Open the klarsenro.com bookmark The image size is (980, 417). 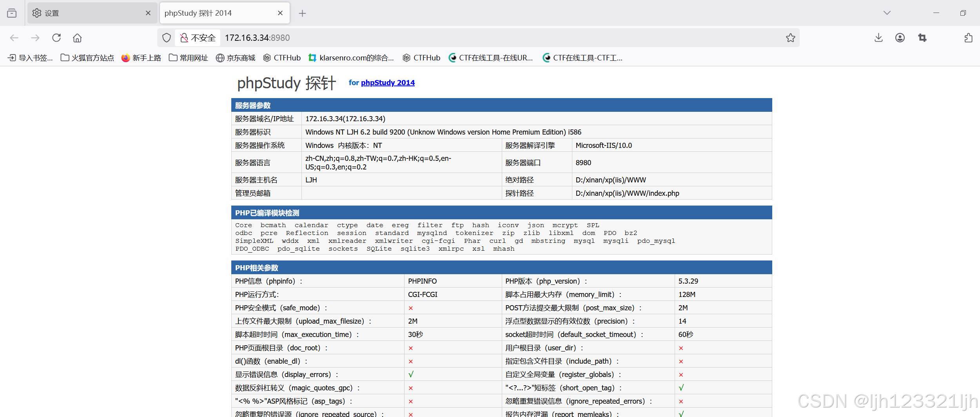click(x=351, y=58)
